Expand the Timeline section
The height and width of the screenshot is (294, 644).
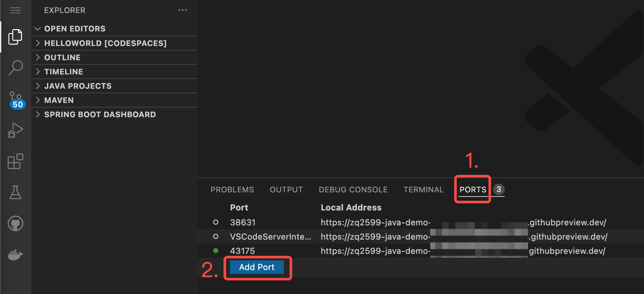point(114,72)
